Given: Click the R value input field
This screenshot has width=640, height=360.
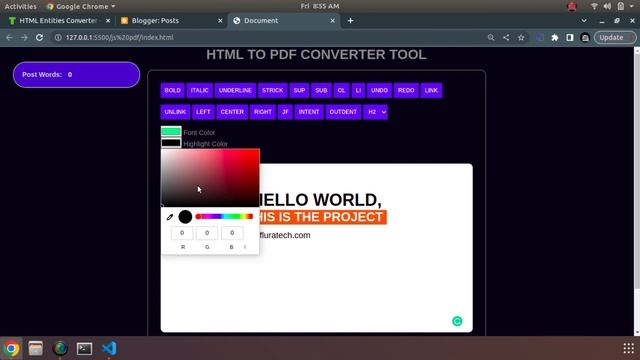Looking at the screenshot, I should pos(182,233).
